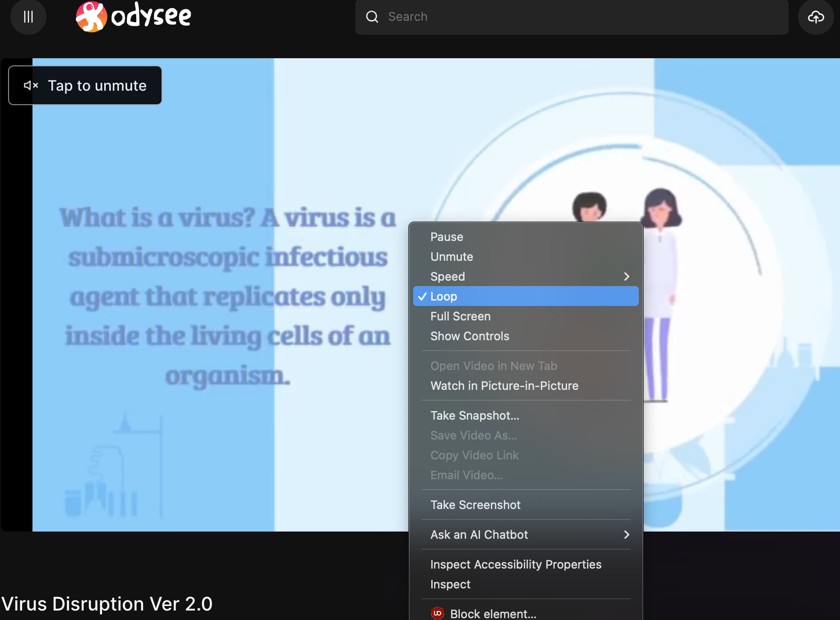Screen dimensions: 840x620
Task: Select Take Snapshot menu entry
Action: point(475,416)
